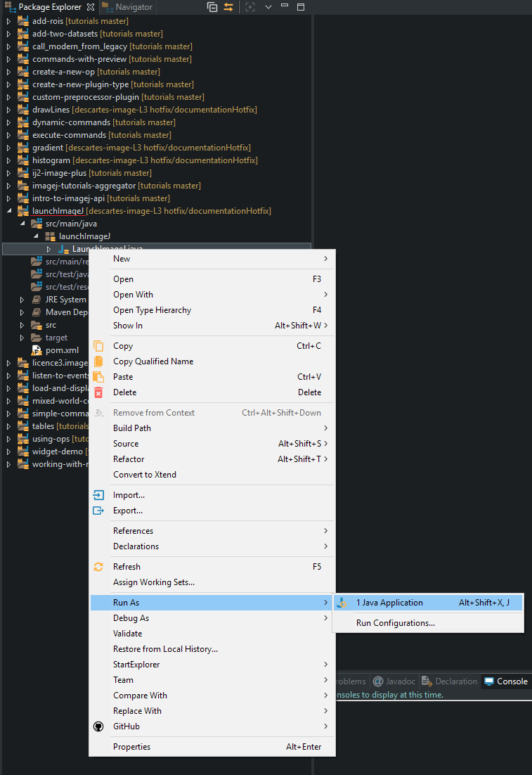The image size is (532, 775).
Task: Collapse the src/main/java source folder
Action: coord(22,224)
